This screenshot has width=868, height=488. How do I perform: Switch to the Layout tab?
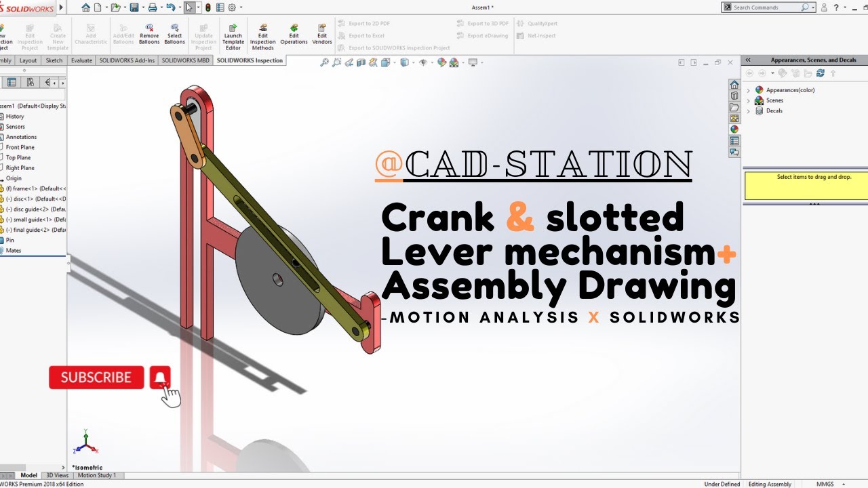point(28,60)
